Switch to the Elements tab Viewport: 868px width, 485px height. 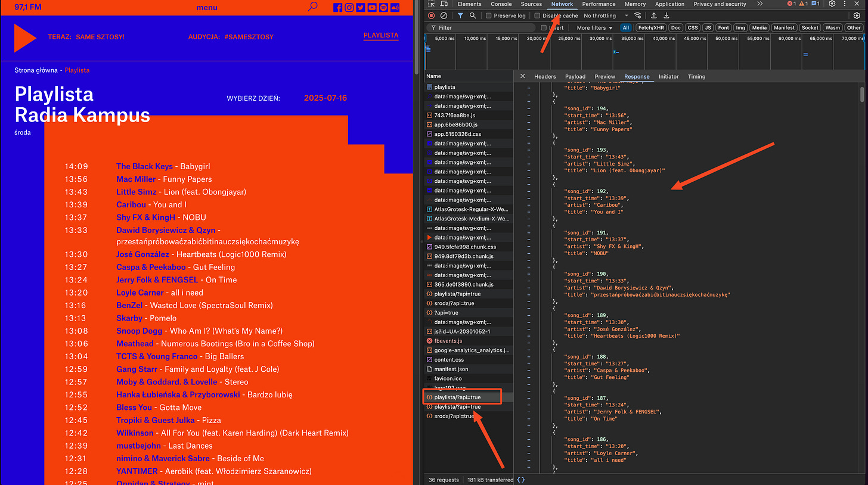pyautogui.click(x=469, y=4)
